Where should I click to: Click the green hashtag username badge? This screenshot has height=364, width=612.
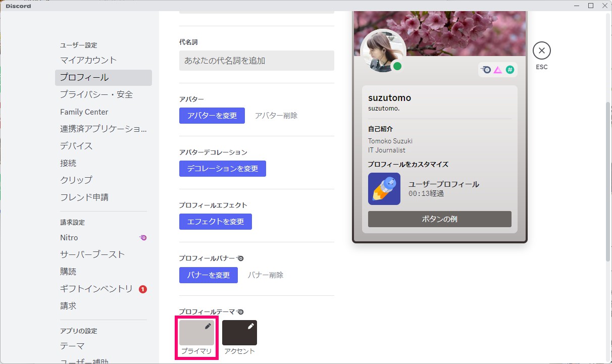511,69
